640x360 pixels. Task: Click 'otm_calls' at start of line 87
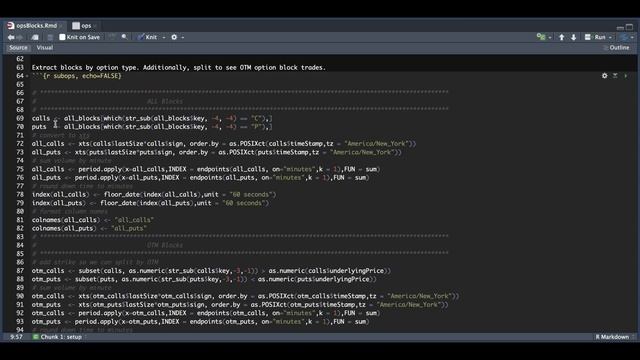pos(48,271)
